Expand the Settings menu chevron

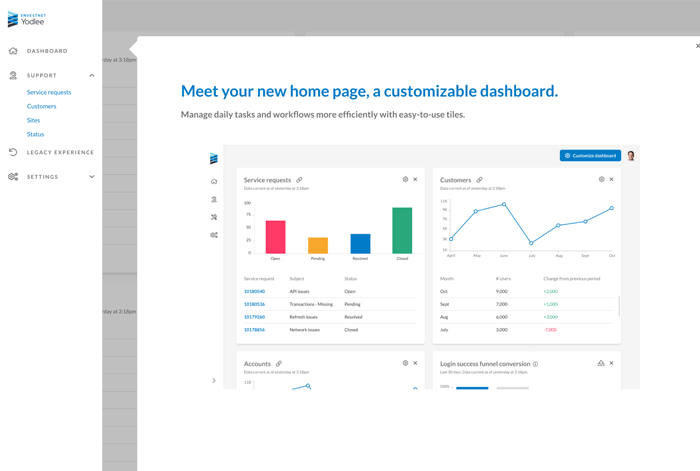(x=92, y=177)
